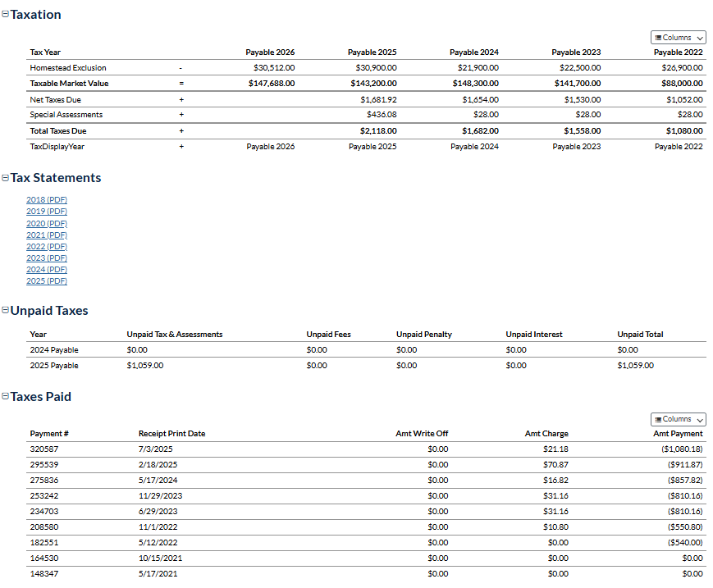
Task: Open the 2018 (PDF) tax statement
Action: tap(47, 200)
